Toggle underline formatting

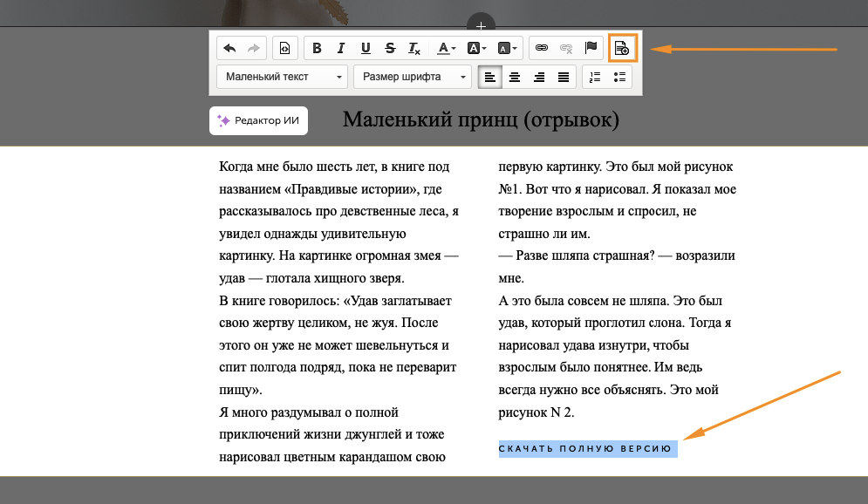tap(365, 48)
